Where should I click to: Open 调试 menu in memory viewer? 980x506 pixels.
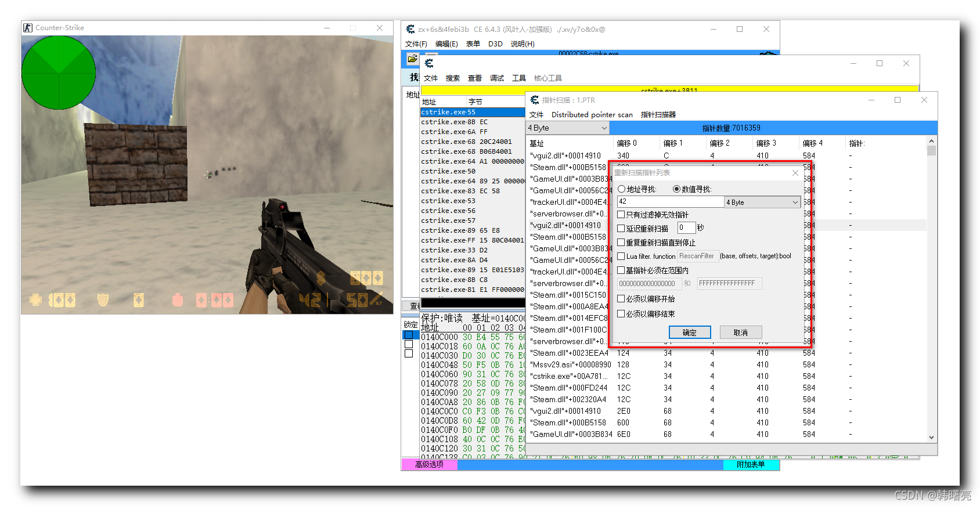click(x=497, y=78)
